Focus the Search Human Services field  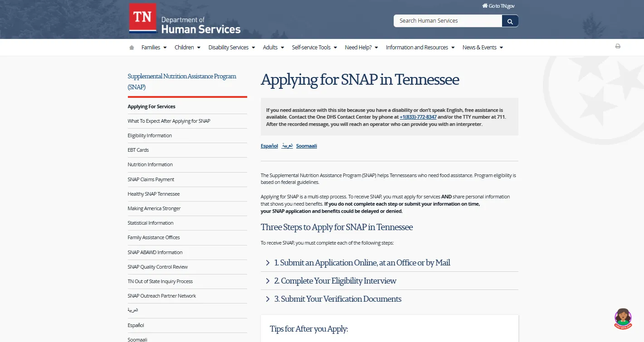pyautogui.click(x=448, y=21)
